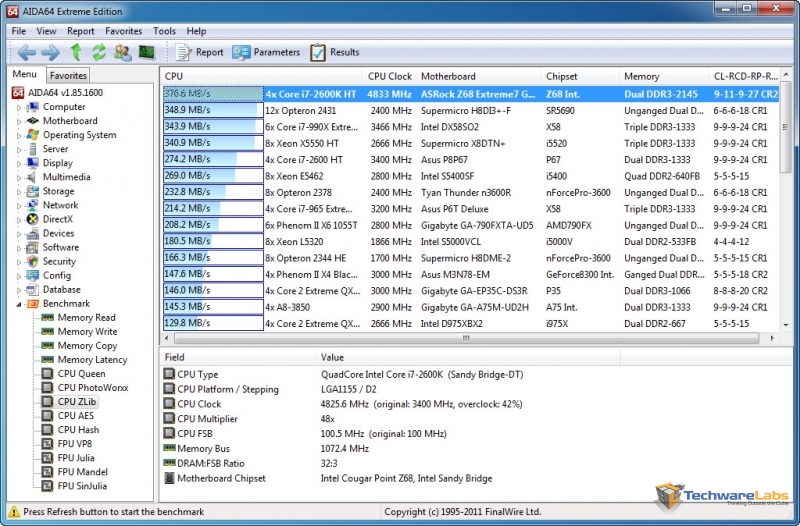Click the Parameters toolbar button
The image size is (800, 526).
[x=266, y=52]
